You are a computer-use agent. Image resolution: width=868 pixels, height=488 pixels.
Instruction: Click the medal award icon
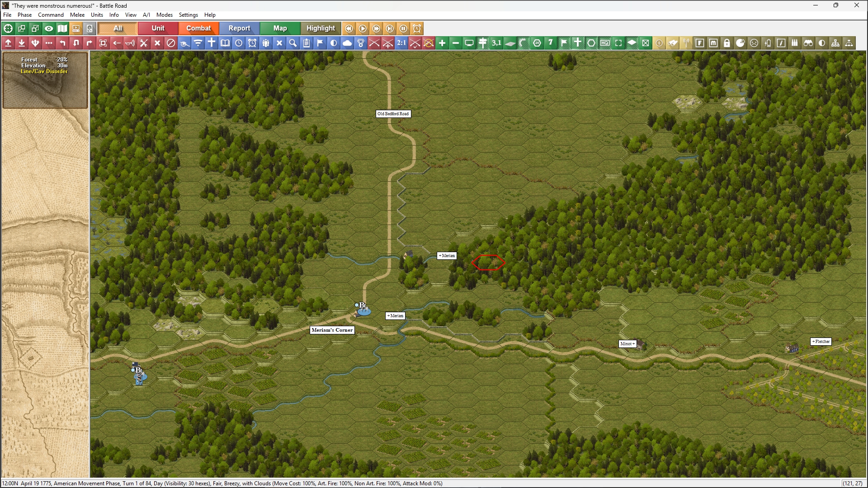(x=361, y=43)
